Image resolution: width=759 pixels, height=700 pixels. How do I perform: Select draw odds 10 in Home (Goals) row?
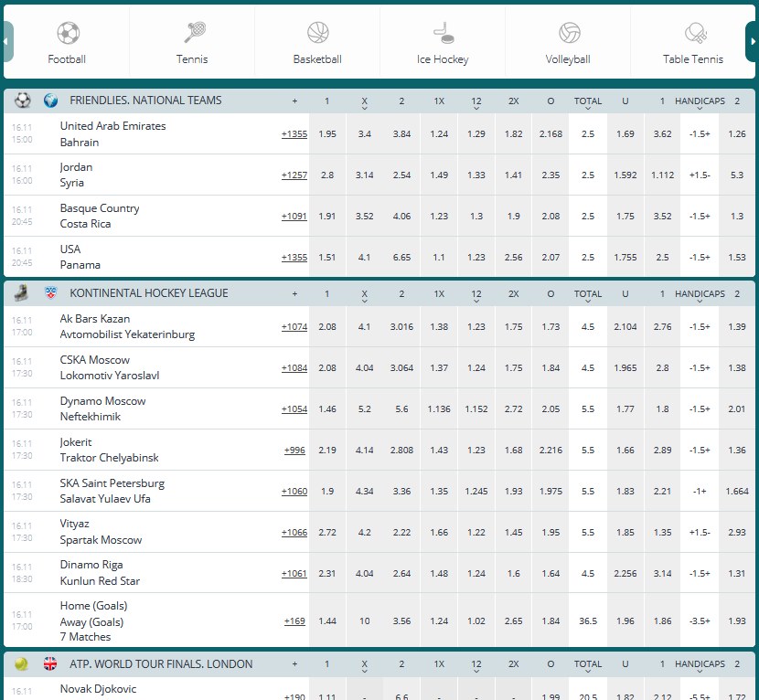click(365, 620)
